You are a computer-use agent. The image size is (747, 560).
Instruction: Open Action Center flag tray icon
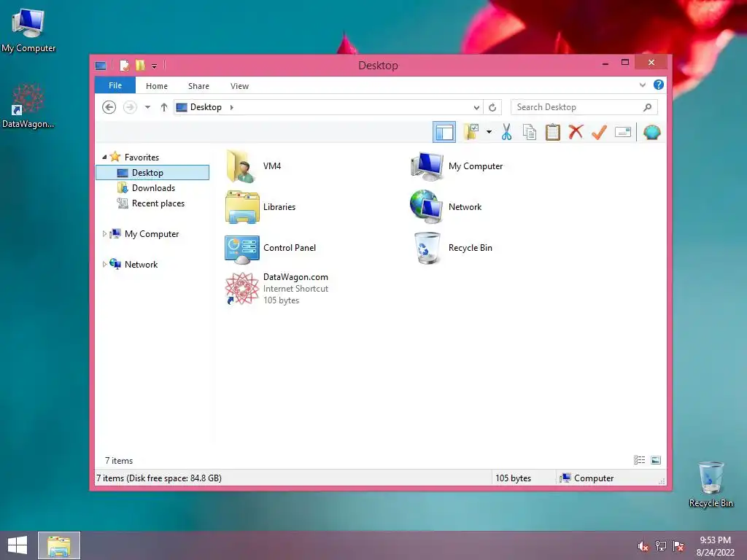tap(678, 546)
